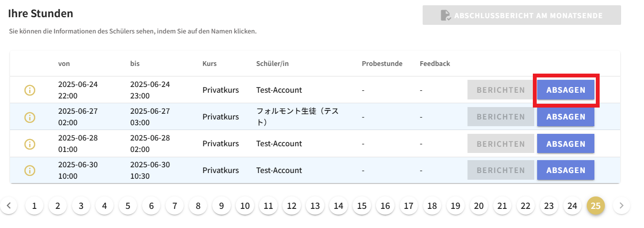Go to page 19
Viewport: 644px width, 228px height.
pyautogui.click(x=456, y=206)
